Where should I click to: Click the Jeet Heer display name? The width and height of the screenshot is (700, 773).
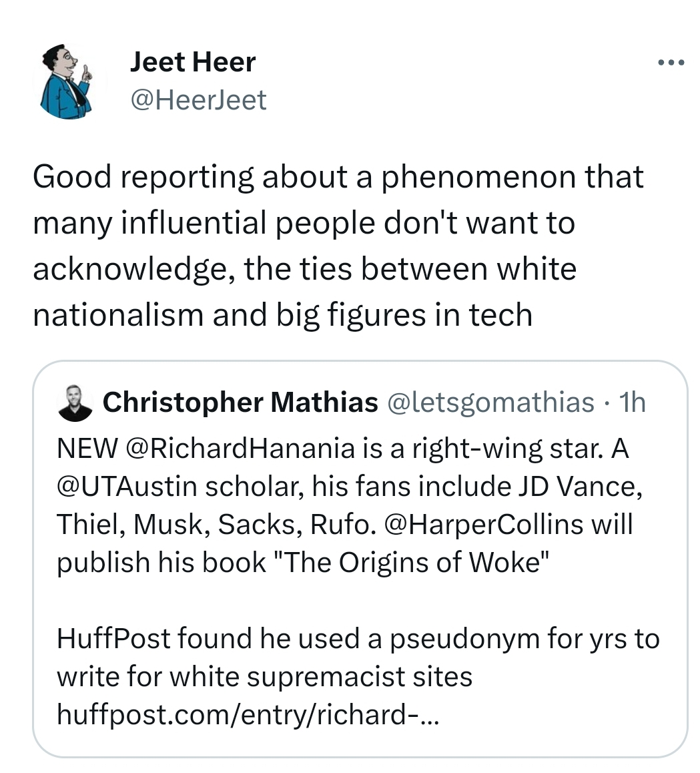(x=192, y=62)
